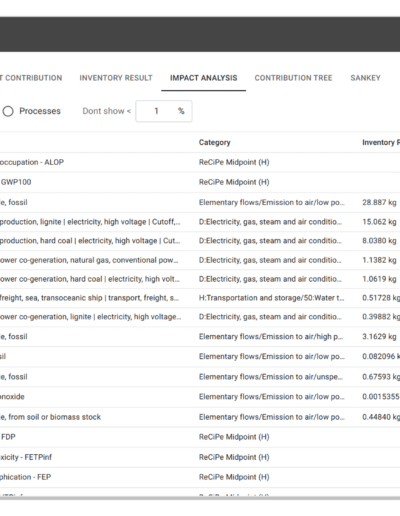The image size is (400, 516).
Task: Click the co-generation, hard coal row
Action: coord(200,279)
